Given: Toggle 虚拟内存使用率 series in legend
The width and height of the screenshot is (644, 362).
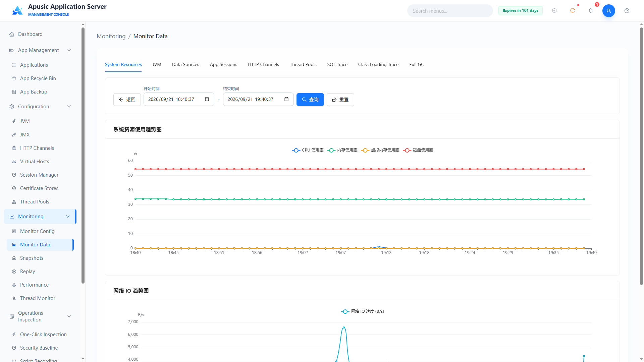Looking at the screenshot, I should [x=380, y=150].
